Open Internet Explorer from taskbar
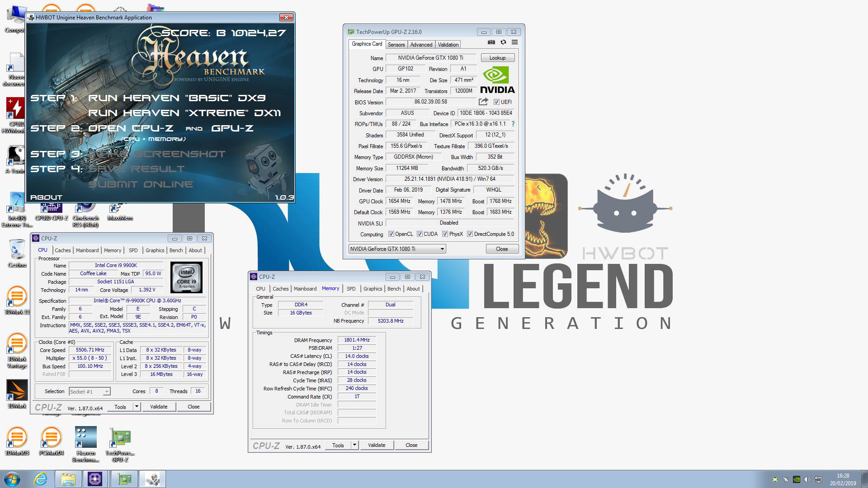868x488 pixels. [41, 479]
